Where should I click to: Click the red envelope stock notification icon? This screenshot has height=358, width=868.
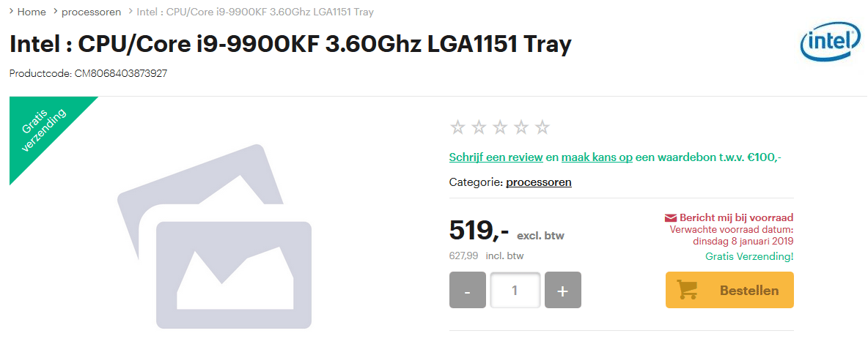click(x=670, y=217)
